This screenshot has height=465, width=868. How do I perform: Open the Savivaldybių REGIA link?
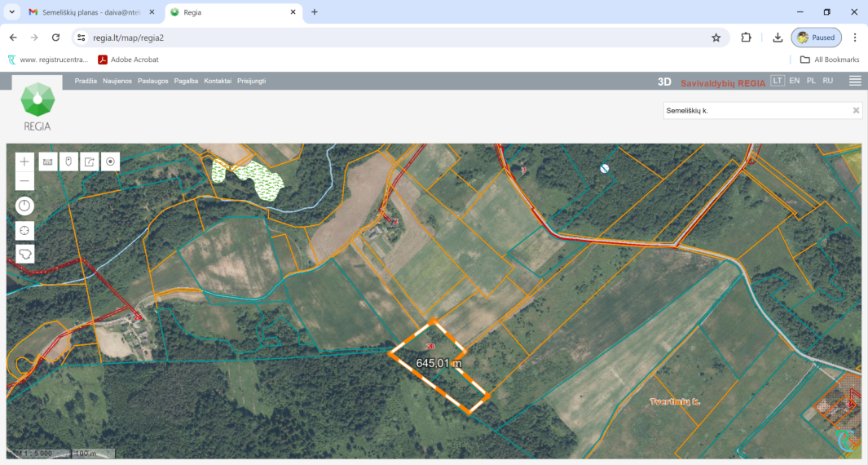coord(723,83)
